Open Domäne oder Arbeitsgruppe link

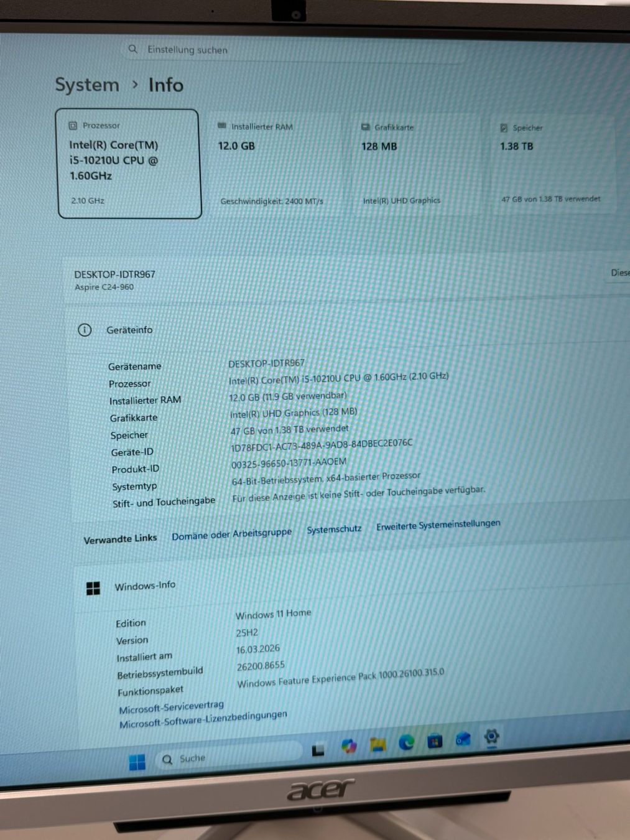(x=232, y=534)
